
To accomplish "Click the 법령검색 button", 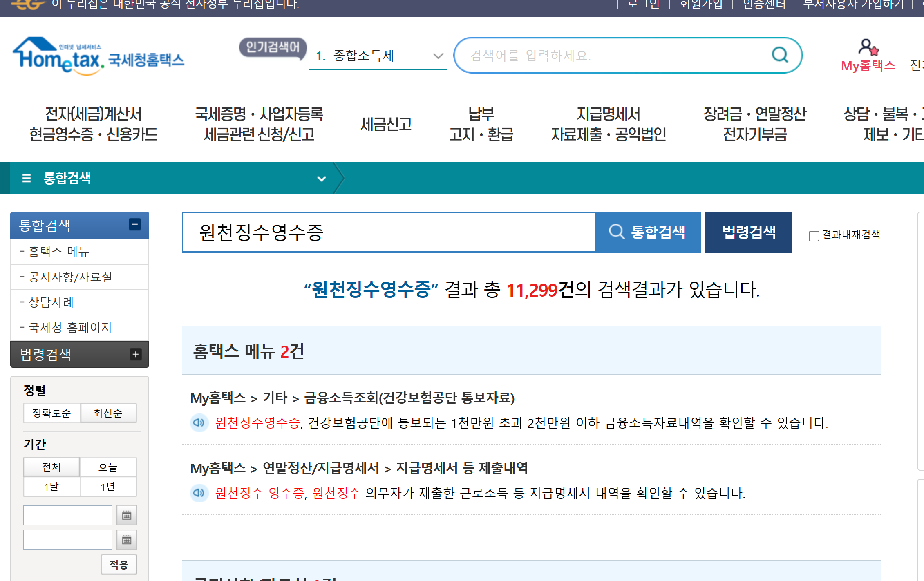I will click(748, 232).
